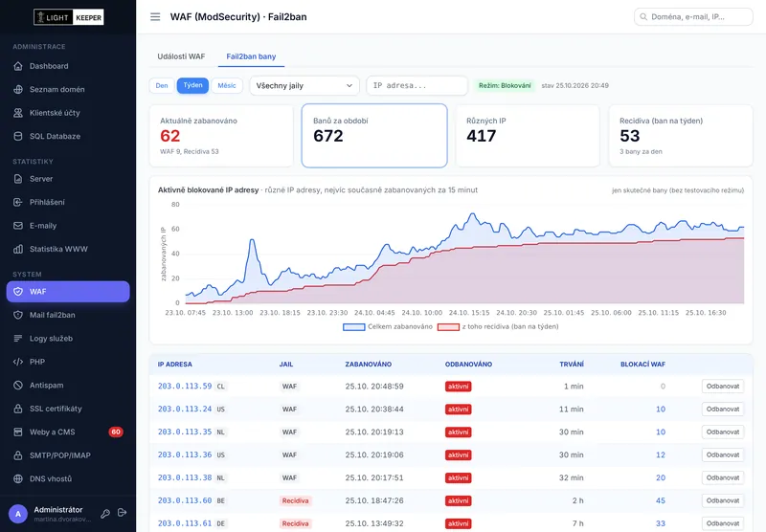This screenshot has height=532, width=766.
Task: Click the globe icon next to Seznam domén
Action: coord(18,89)
